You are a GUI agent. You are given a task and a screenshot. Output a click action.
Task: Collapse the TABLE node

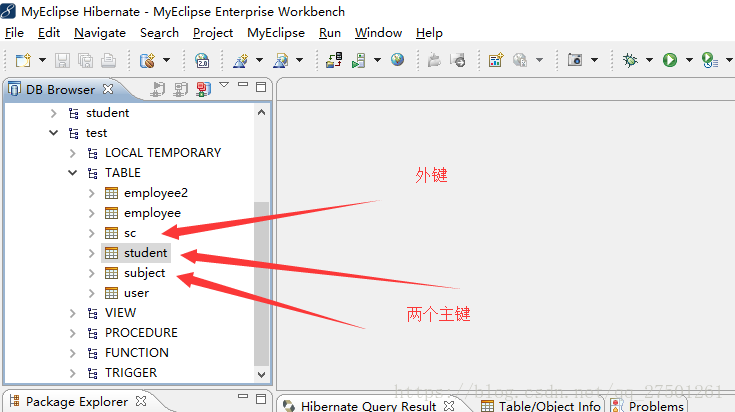pos(72,173)
